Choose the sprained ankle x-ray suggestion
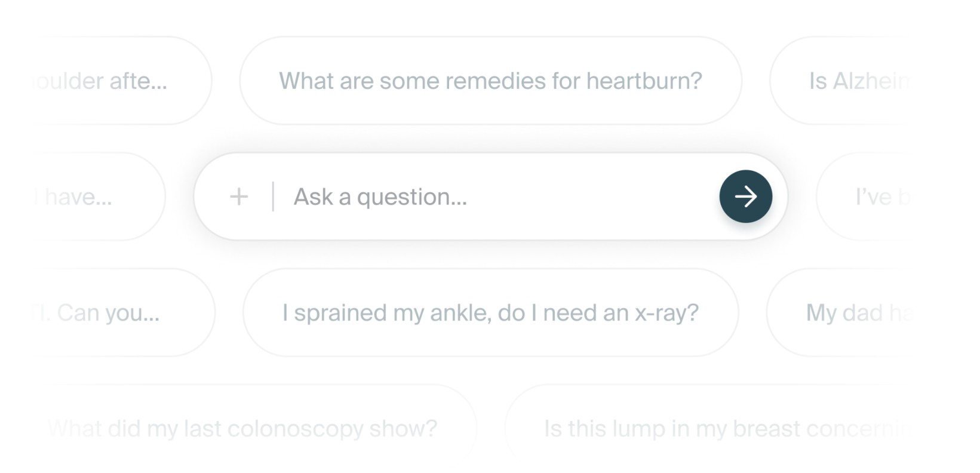The width and height of the screenshot is (980, 473). (490, 312)
